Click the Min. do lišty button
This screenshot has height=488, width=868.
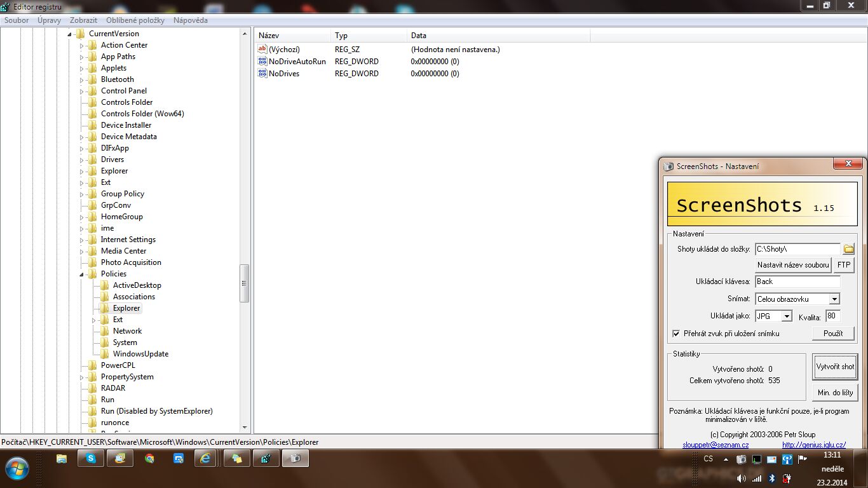click(x=835, y=393)
